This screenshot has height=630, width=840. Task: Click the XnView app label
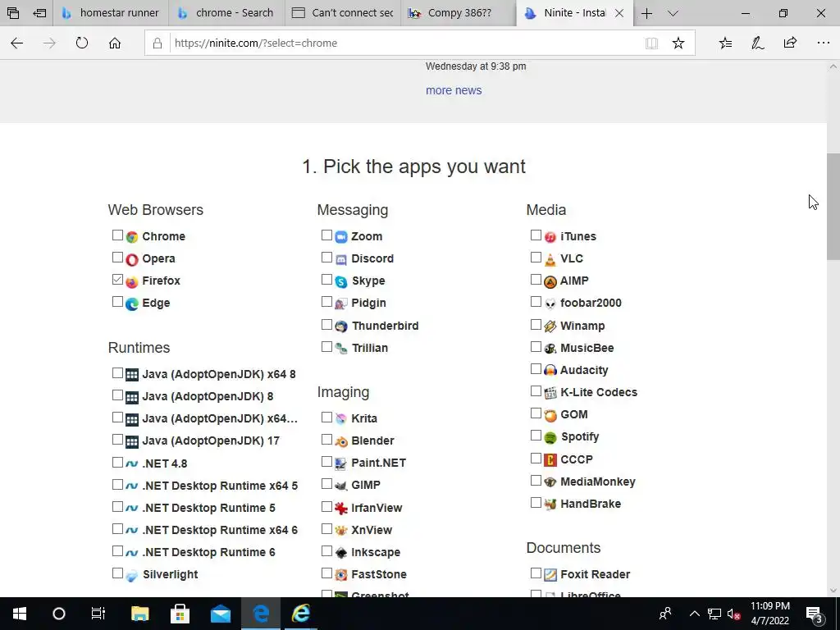click(372, 531)
